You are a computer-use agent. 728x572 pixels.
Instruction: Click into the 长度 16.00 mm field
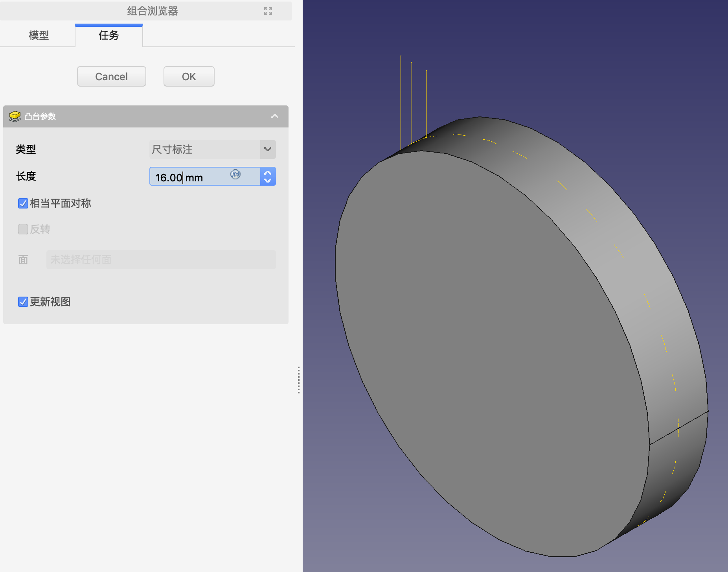[189, 177]
